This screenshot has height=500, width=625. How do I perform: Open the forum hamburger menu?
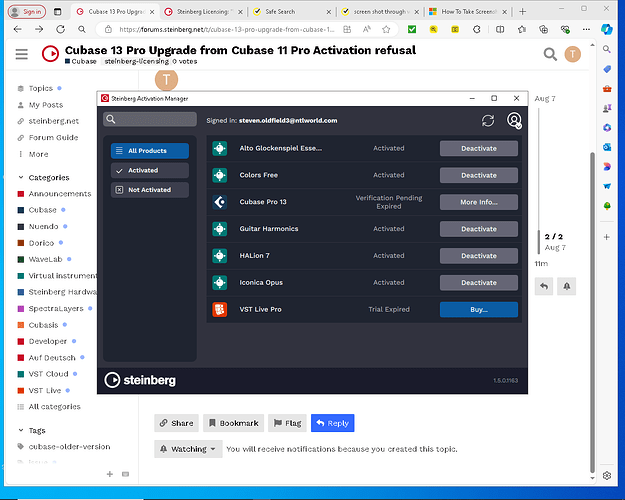click(x=22, y=54)
